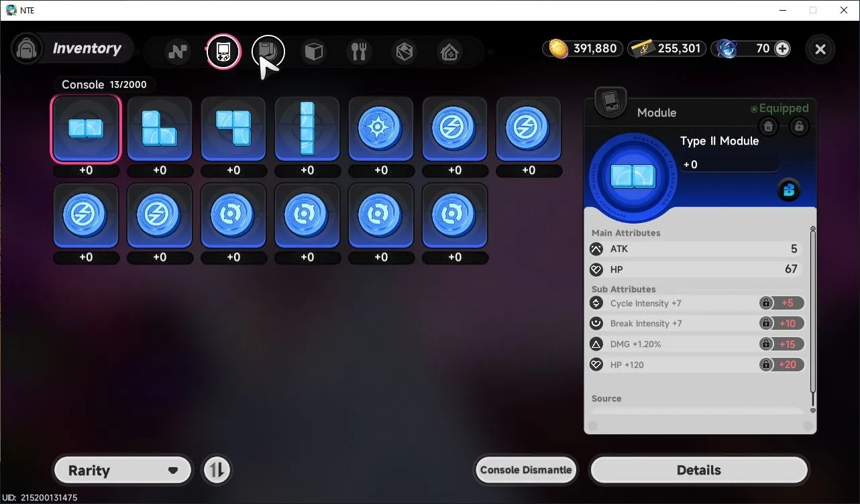The width and height of the screenshot is (860, 504).
Task: Open the house furniture category icon
Action: tap(449, 52)
